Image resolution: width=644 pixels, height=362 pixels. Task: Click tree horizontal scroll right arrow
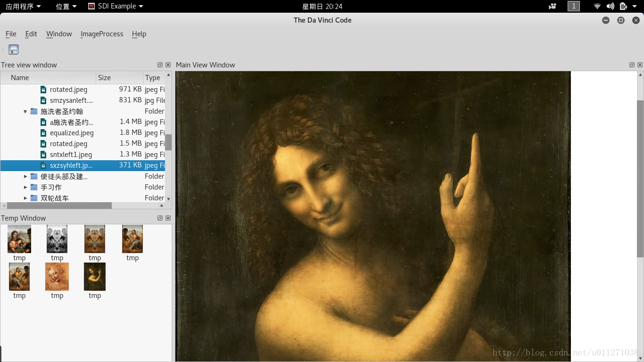pyautogui.click(x=162, y=206)
